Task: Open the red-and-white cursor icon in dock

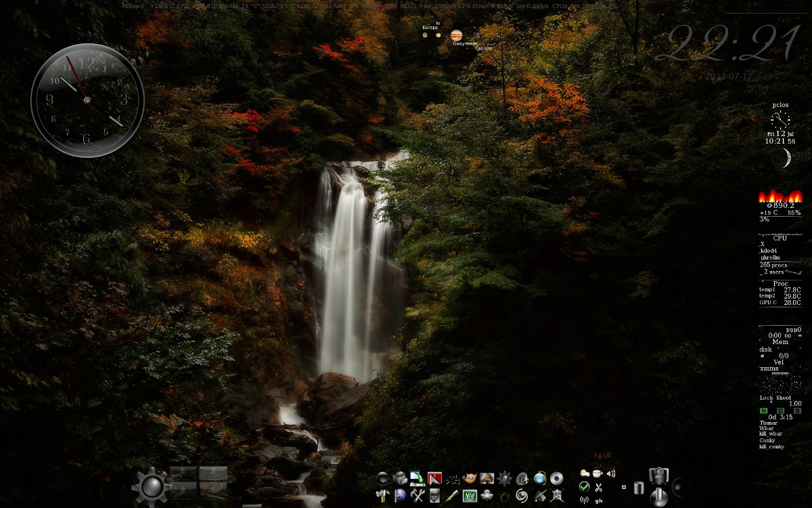Action: [x=434, y=478]
